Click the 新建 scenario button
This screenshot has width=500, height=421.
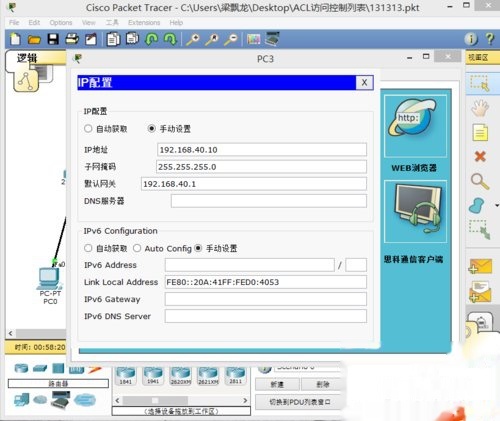tap(277, 384)
